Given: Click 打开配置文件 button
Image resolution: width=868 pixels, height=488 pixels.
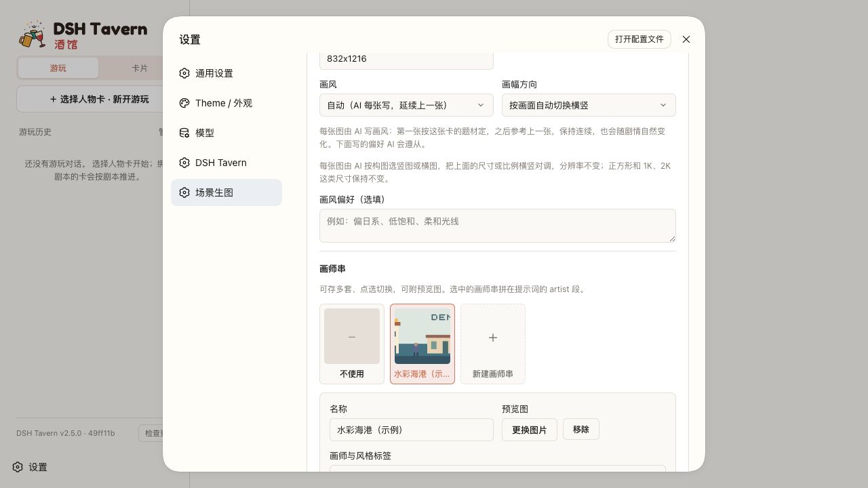Looking at the screenshot, I should click(x=639, y=39).
